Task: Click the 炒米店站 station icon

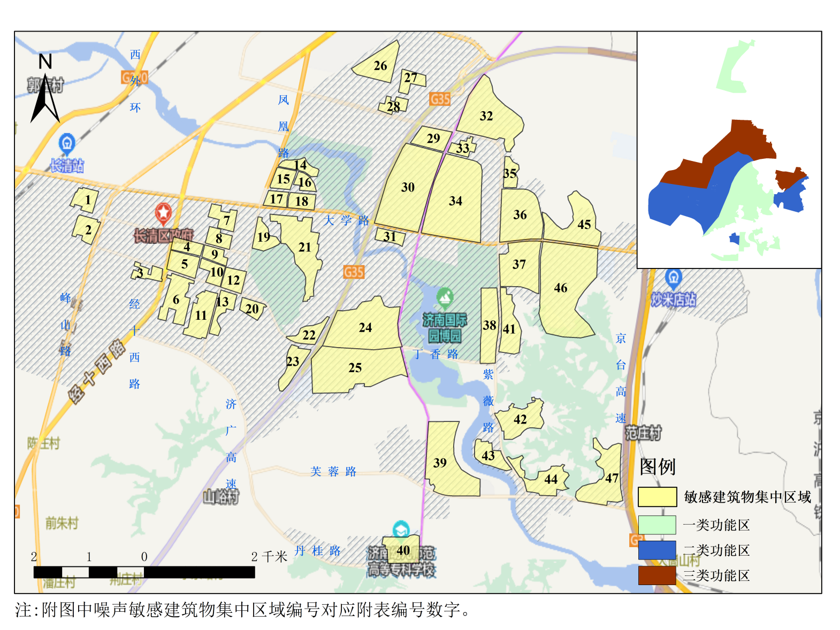Action: 673,278
